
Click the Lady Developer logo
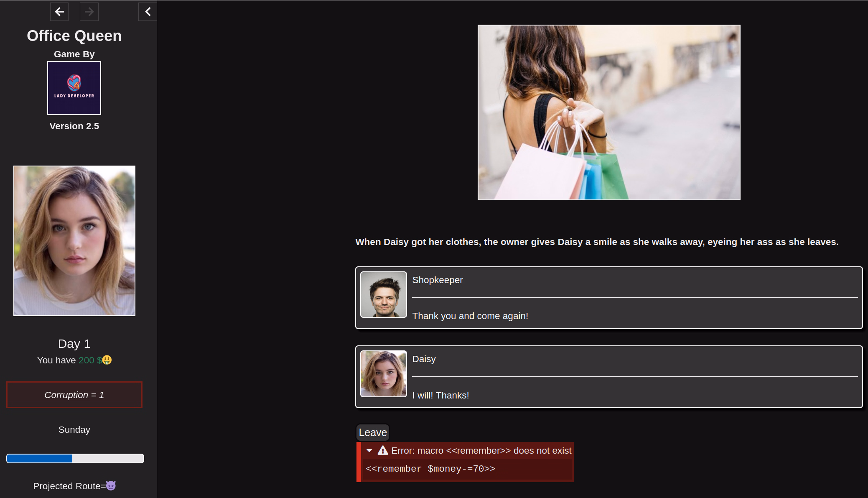click(74, 88)
